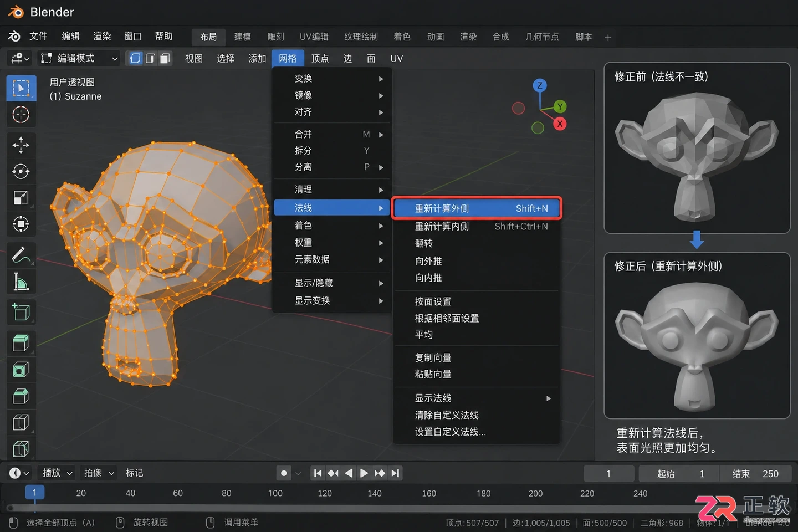Open the editor type 3D viewport icon

(21, 58)
